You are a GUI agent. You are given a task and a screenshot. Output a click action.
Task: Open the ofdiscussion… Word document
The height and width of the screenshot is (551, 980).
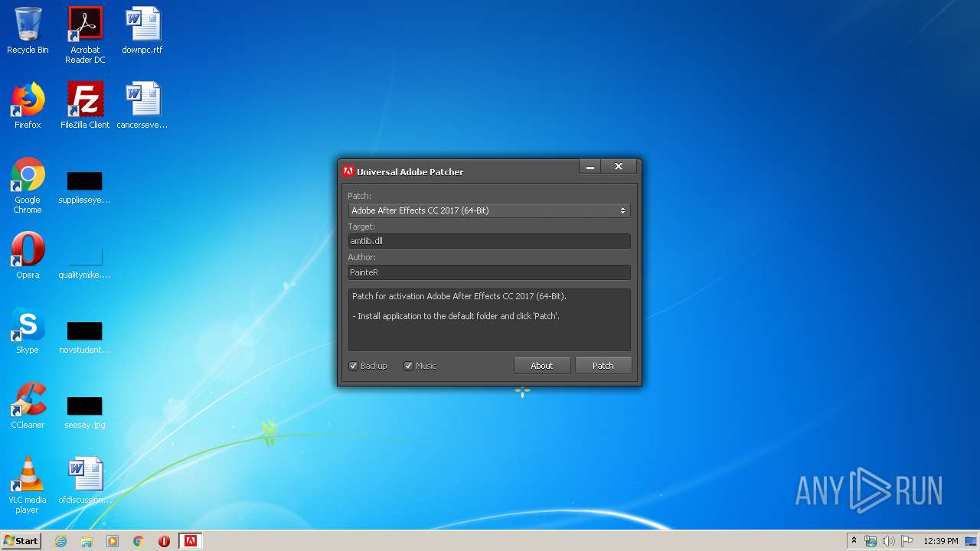pyautogui.click(x=85, y=481)
